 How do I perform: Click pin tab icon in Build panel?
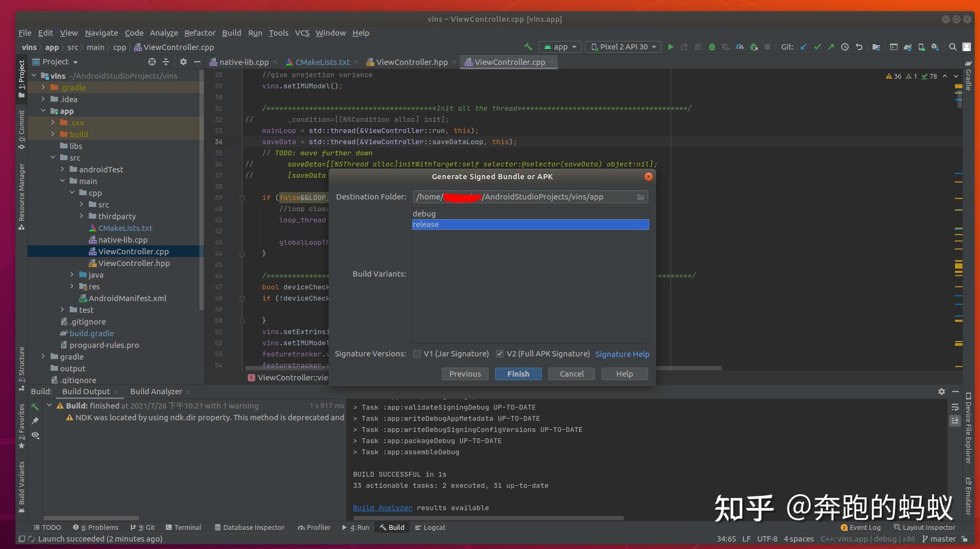[x=35, y=421]
